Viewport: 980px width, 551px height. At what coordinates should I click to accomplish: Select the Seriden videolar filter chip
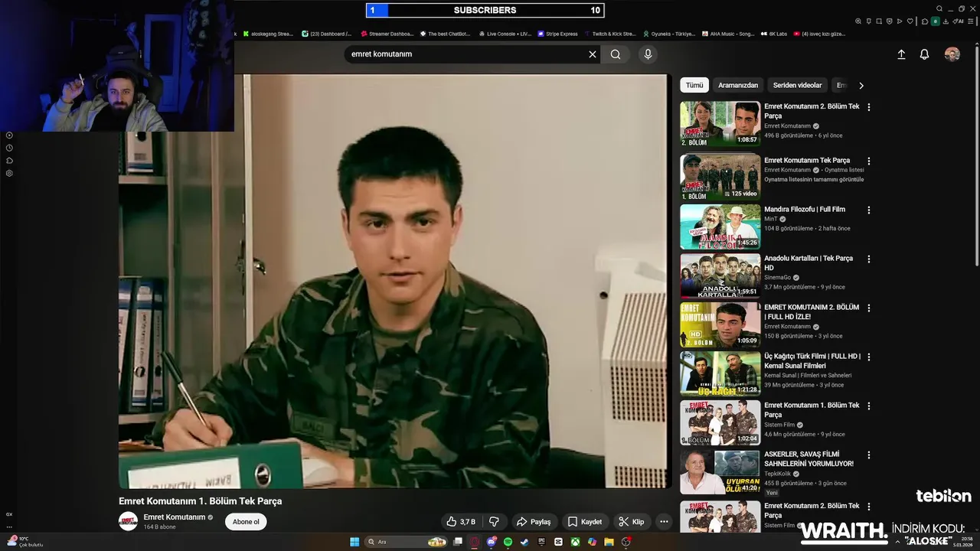(x=797, y=86)
